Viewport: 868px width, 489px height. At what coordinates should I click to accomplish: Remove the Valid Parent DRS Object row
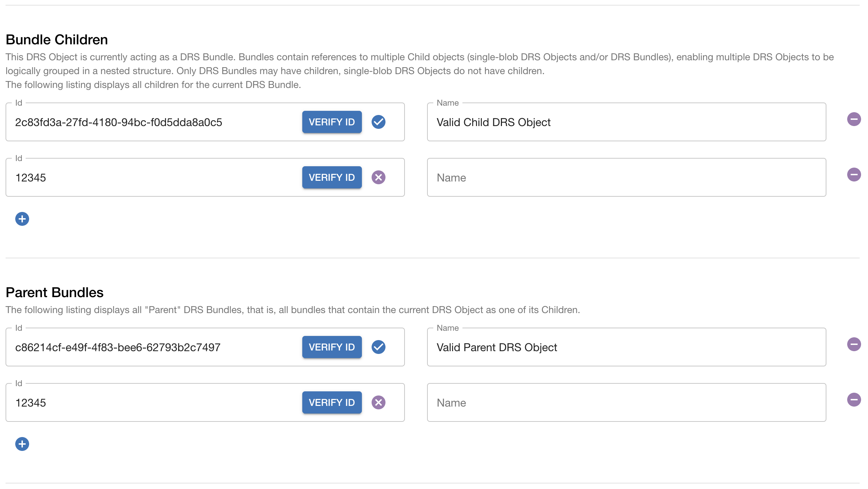(x=854, y=344)
